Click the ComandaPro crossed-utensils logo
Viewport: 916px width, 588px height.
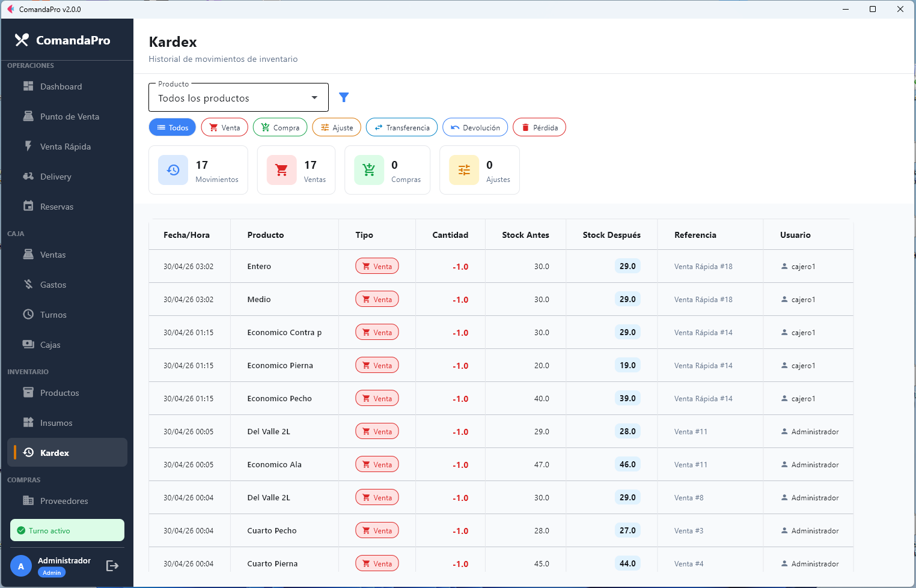pyautogui.click(x=22, y=40)
